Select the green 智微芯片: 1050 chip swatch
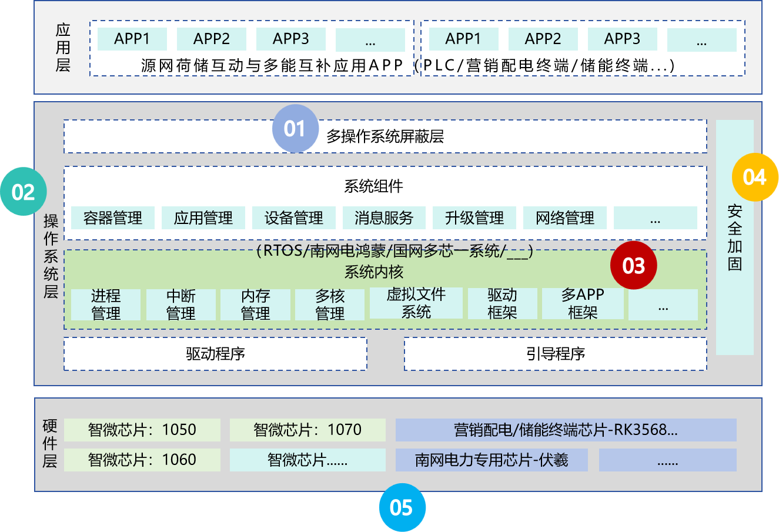The width and height of the screenshot is (779, 532). [143, 430]
